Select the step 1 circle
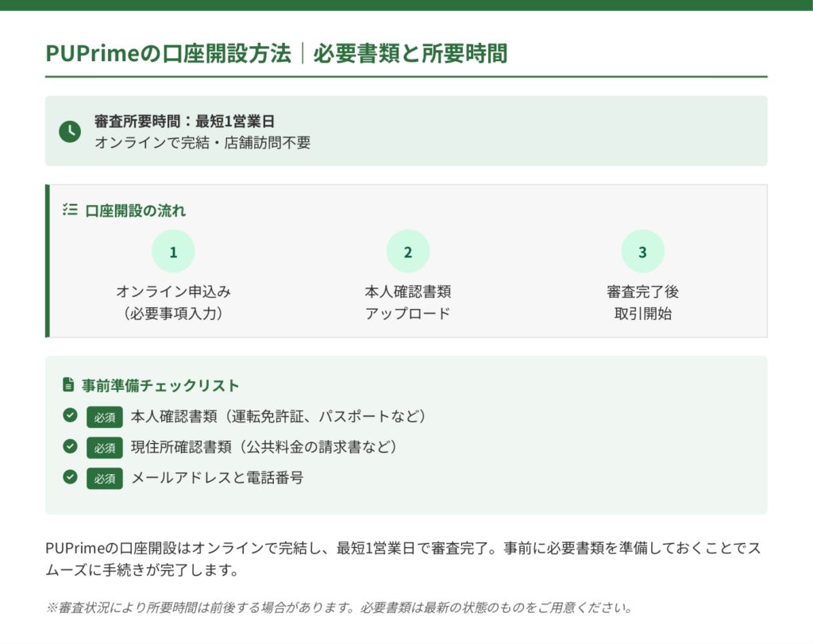This screenshot has width=813, height=644. point(173,252)
